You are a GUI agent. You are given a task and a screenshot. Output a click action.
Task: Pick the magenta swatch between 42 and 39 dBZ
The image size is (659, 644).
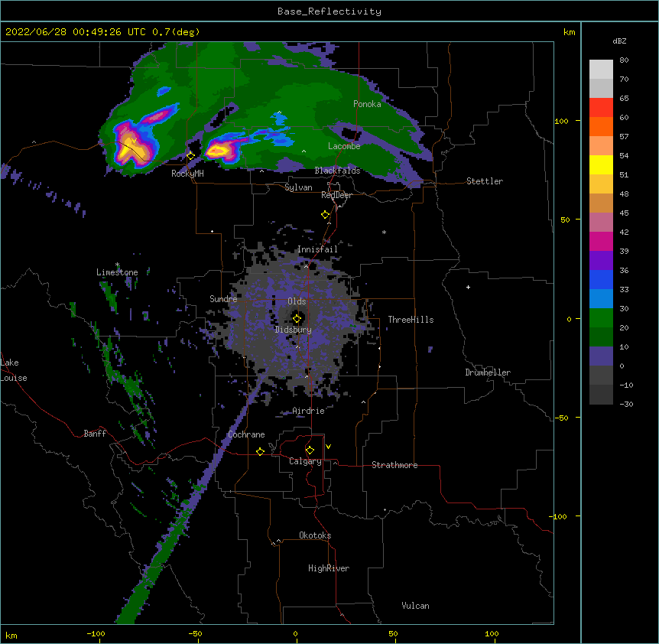click(601, 241)
